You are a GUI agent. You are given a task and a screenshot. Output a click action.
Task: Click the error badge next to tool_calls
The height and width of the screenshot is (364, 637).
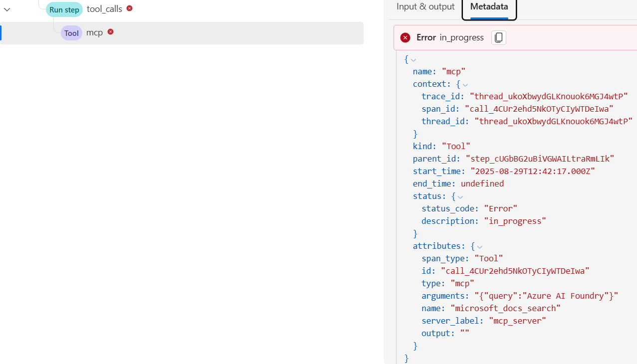130,8
